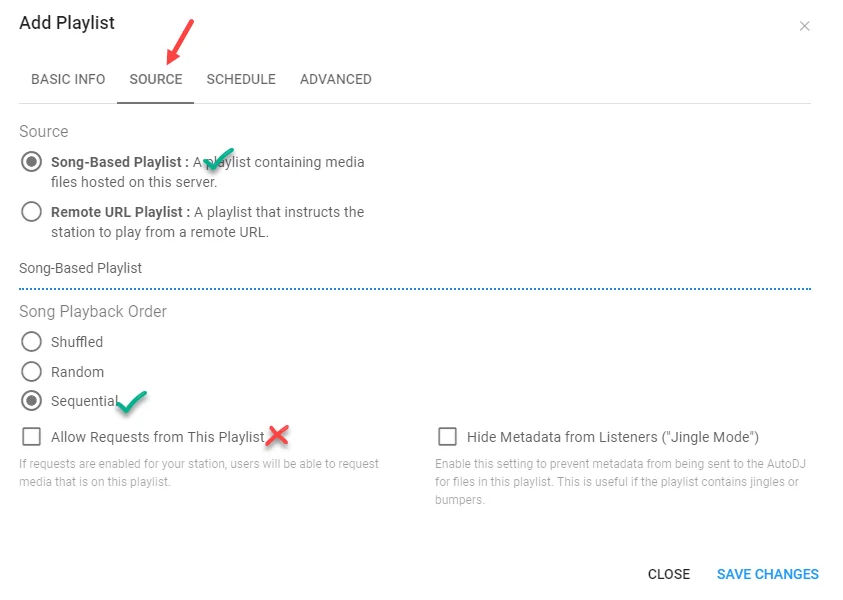Click the red X mark beside Allow Requests

277,435
